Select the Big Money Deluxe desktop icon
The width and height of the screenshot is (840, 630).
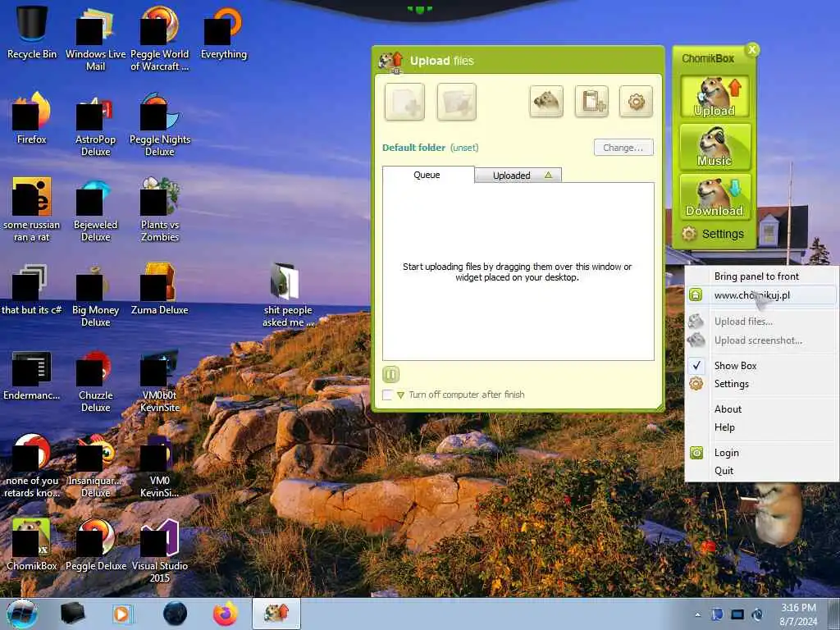[95, 294]
